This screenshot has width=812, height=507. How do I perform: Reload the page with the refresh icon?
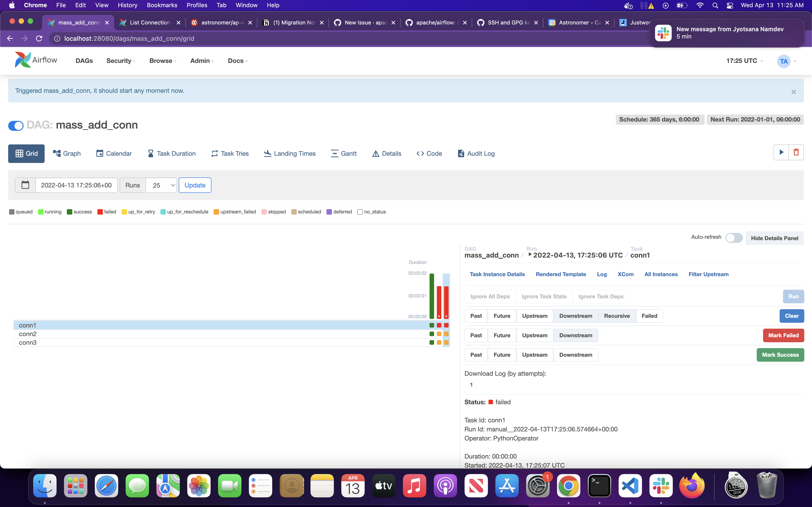[39, 38]
